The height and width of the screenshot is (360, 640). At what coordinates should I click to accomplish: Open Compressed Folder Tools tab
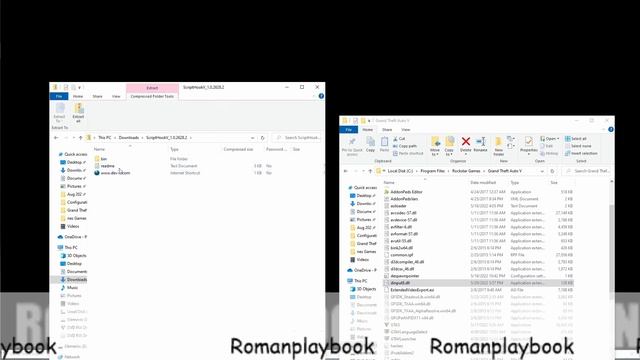pyautogui.click(x=152, y=96)
